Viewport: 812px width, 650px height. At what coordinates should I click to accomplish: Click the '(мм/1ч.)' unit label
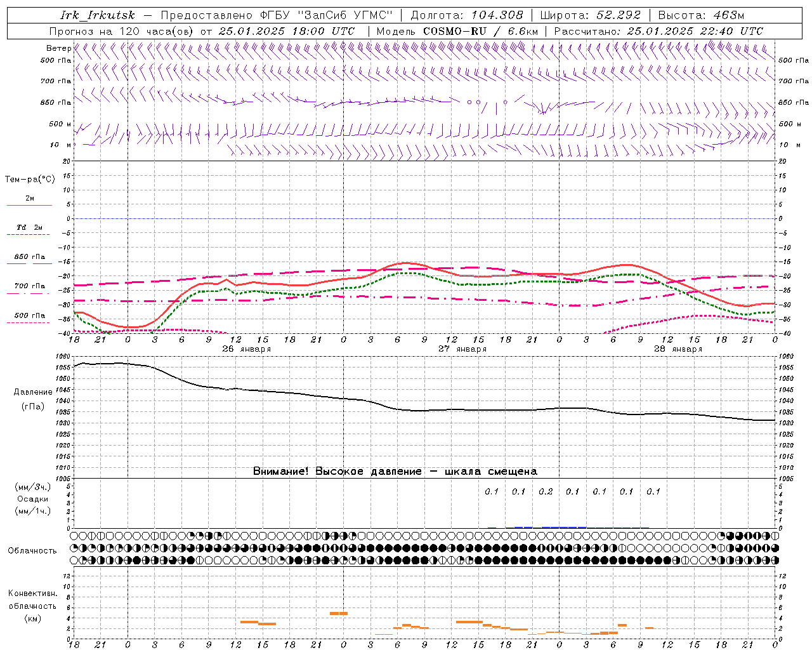point(32,511)
